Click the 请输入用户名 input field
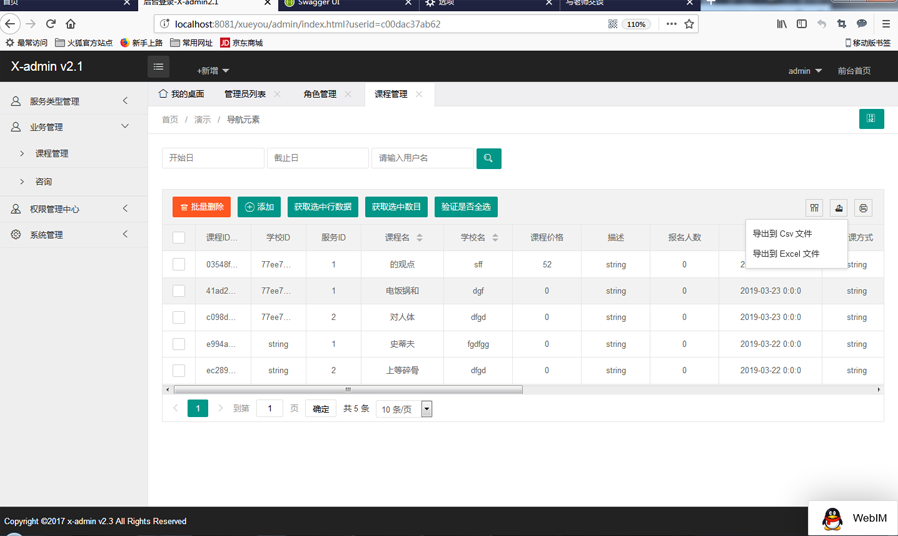 click(423, 158)
